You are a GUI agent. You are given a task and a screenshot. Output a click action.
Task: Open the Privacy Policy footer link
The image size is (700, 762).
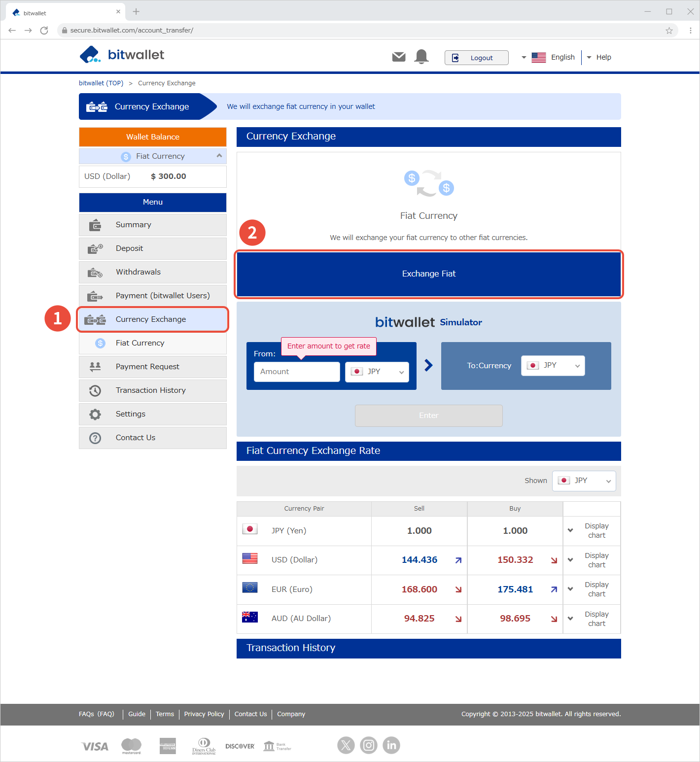click(204, 714)
